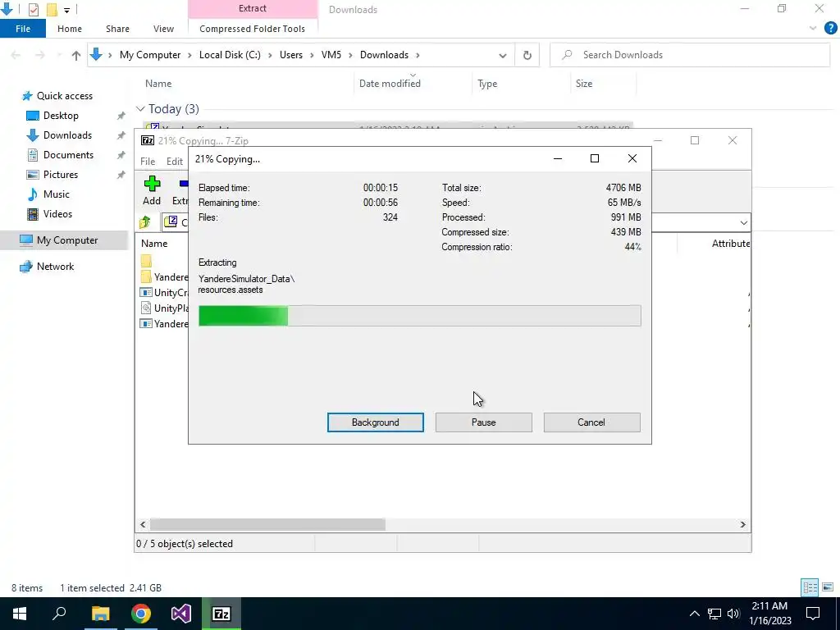Open Visual Studio from the taskbar

(181, 614)
